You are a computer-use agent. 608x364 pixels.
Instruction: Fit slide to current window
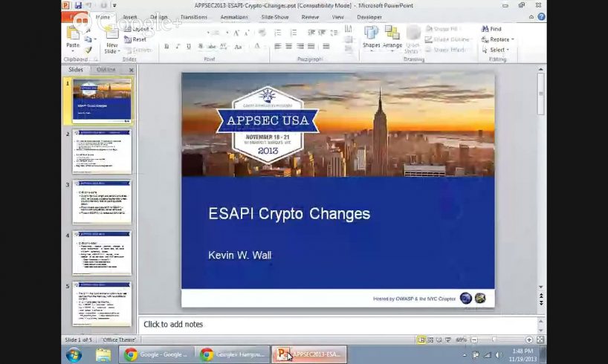(x=540, y=339)
